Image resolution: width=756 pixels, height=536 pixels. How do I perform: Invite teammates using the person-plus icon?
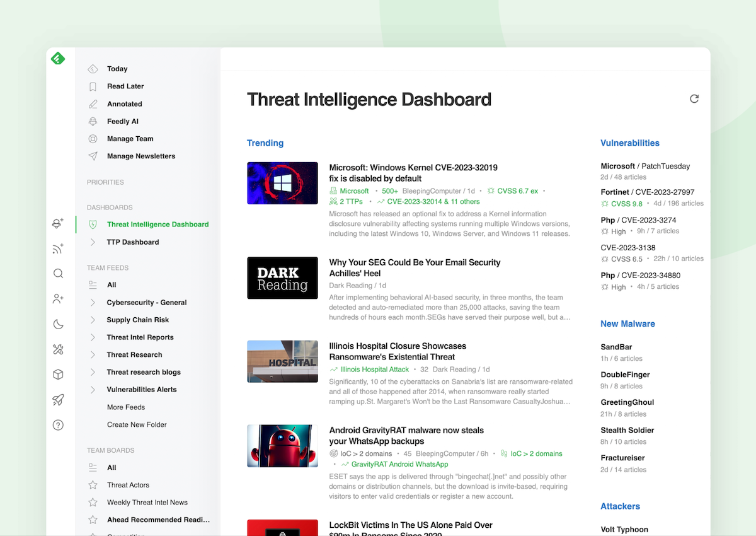[x=58, y=298]
